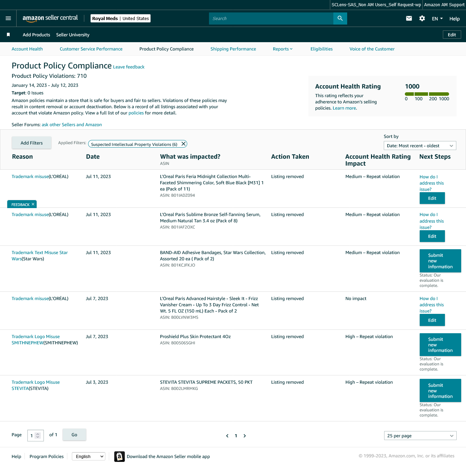
Task: Click the FEEDBACK label
Action: coord(20,205)
